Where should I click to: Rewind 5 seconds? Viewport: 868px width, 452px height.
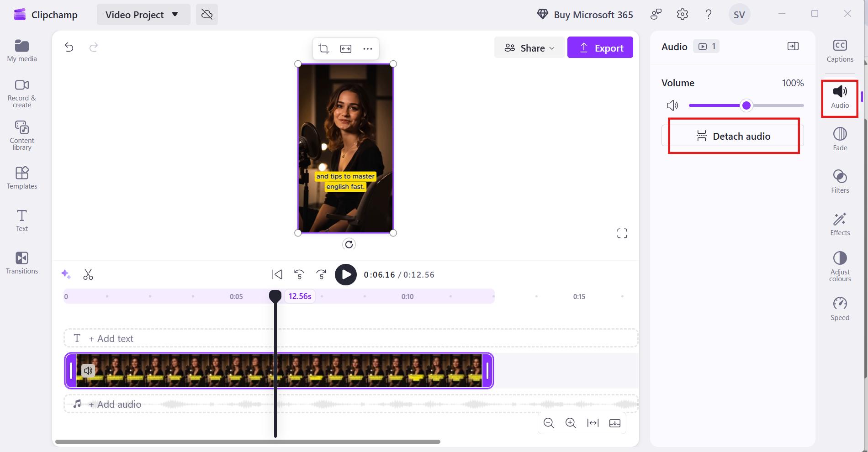coord(299,274)
